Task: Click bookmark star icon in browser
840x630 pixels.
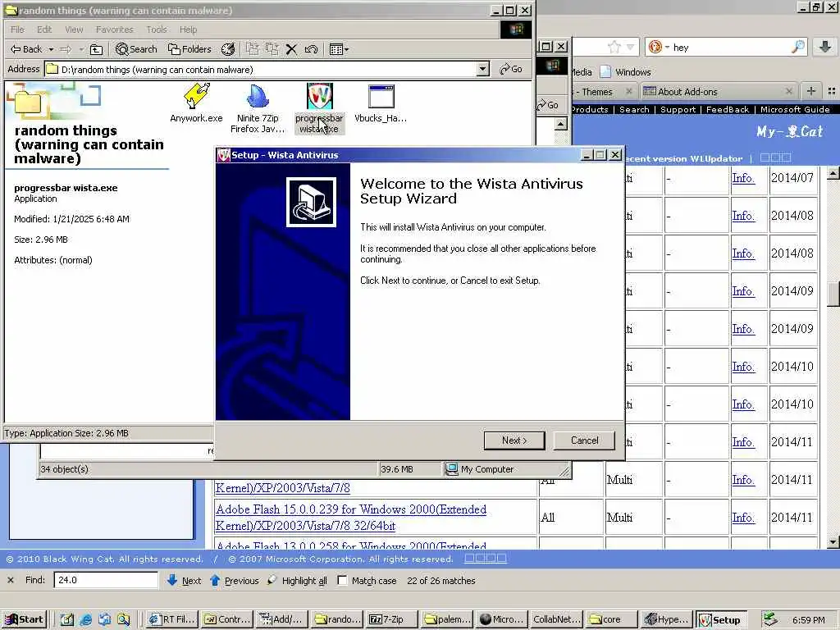Action: (614, 47)
